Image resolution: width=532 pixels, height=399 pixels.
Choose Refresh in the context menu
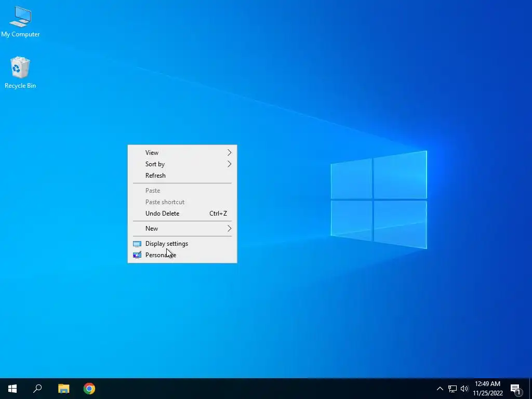click(x=182, y=176)
